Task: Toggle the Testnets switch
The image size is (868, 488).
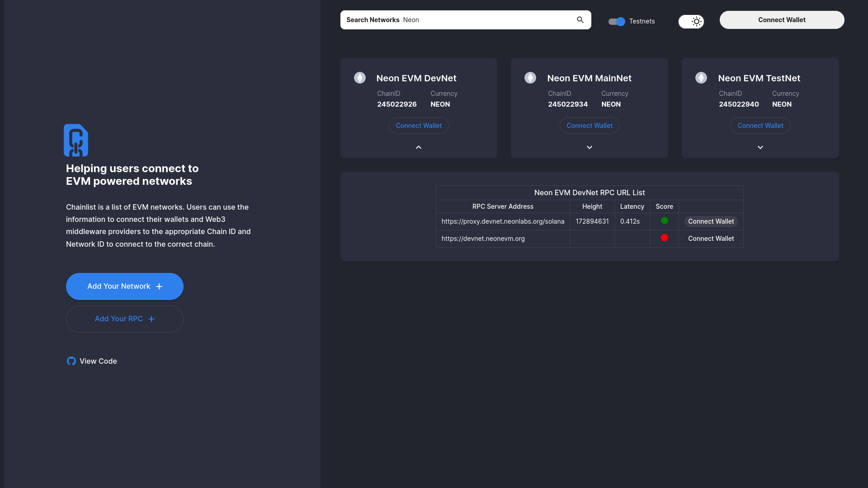Action: tap(617, 21)
